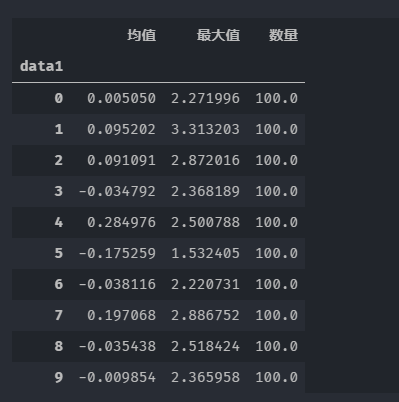Click max value 2.500788
The height and width of the screenshot is (402, 399).
205,222
